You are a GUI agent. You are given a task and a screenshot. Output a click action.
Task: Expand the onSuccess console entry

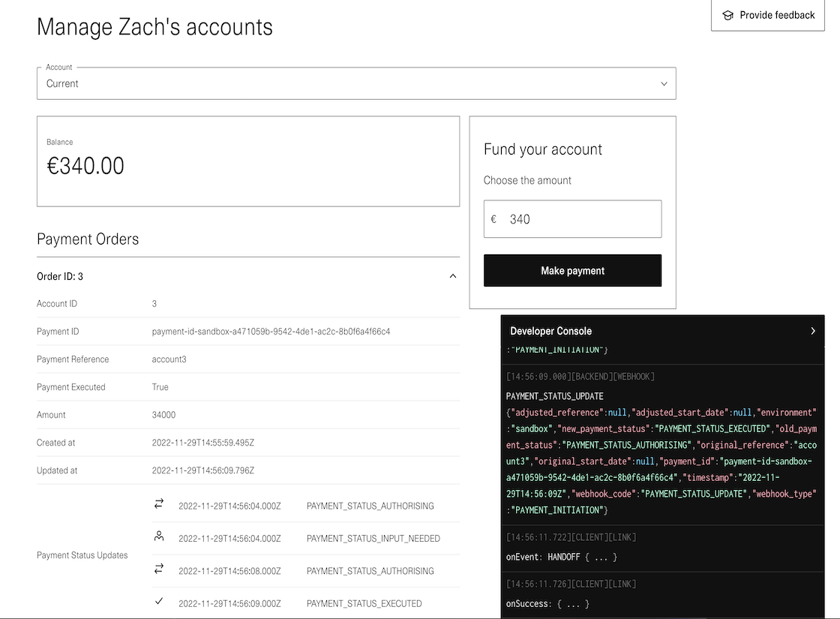[547, 603]
